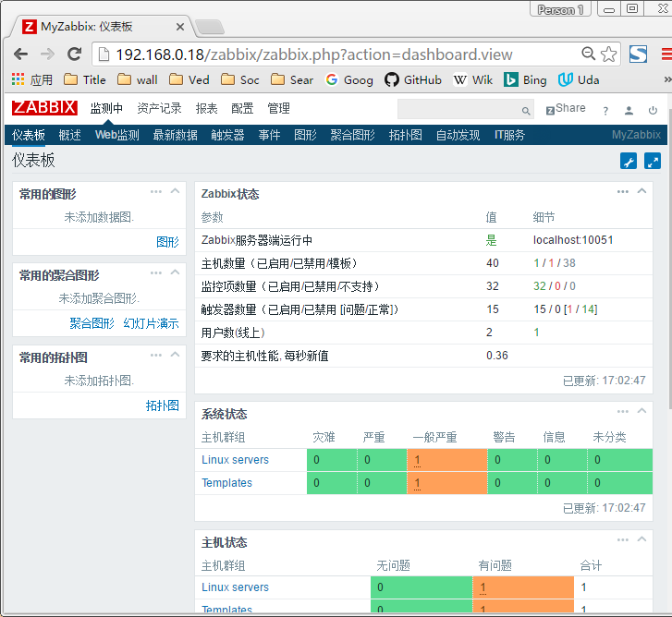Open the 资产记录 main menu
The image size is (672, 617).
point(159,108)
